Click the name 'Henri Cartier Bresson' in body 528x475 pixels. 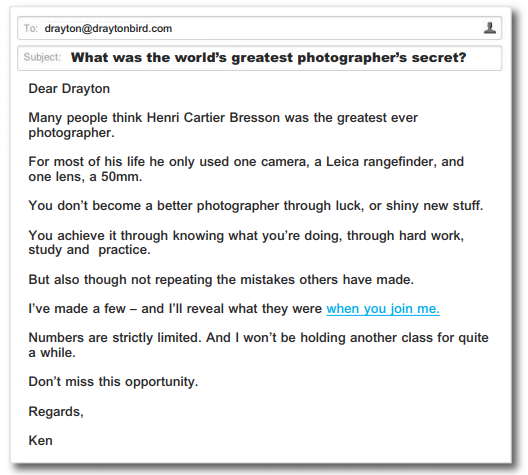coord(213,118)
